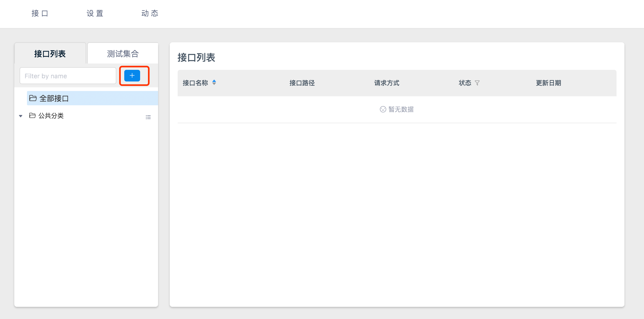The width and height of the screenshot is (644, 319).
Task: Click the blue plus add-interface button
Action: click(132, 76)
